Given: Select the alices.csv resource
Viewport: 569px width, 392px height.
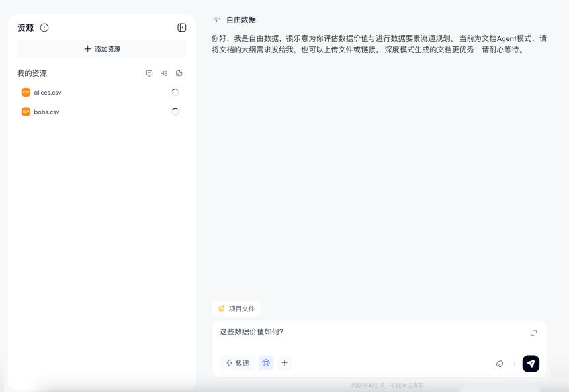Looking at the screenshot, I should point(48,93).
